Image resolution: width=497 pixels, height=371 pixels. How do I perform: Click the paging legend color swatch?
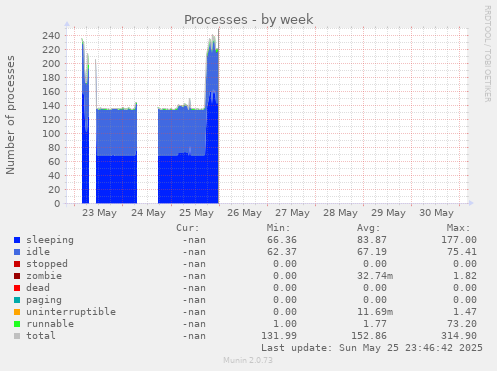pyautogui.click(x=17, y=300)
